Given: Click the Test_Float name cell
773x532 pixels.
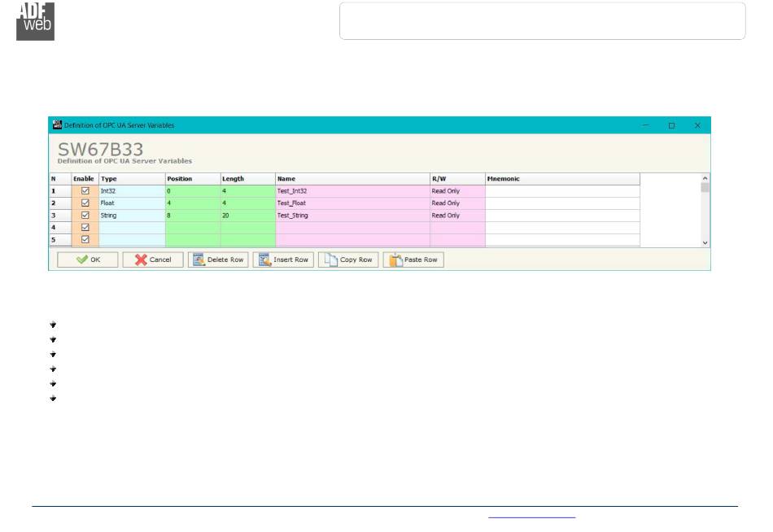Looking at the screenshot, I should (352, 203).
